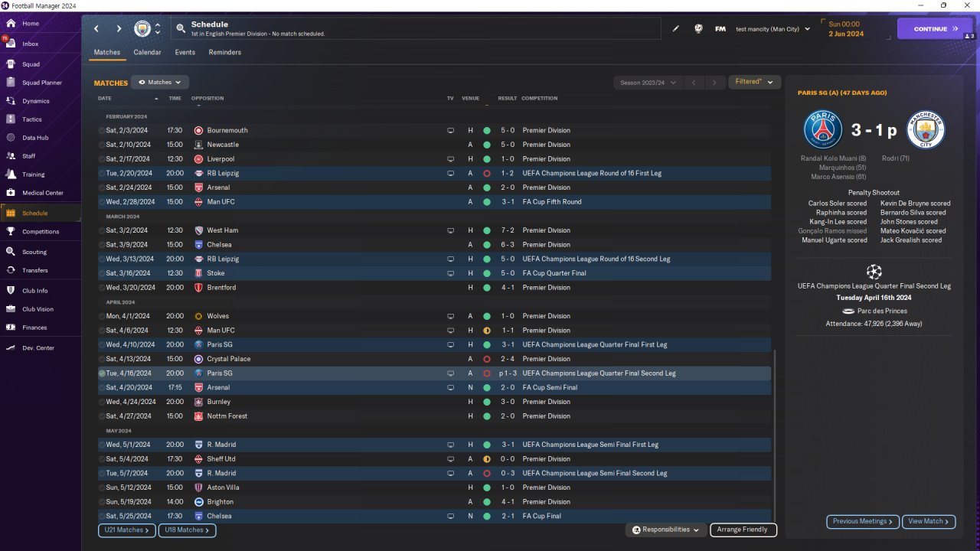Open the Inbox icon in sidebar
Image resolution: width=980 pixels, height=551 pixels.
pyautogui.click(x=11, y=44)
